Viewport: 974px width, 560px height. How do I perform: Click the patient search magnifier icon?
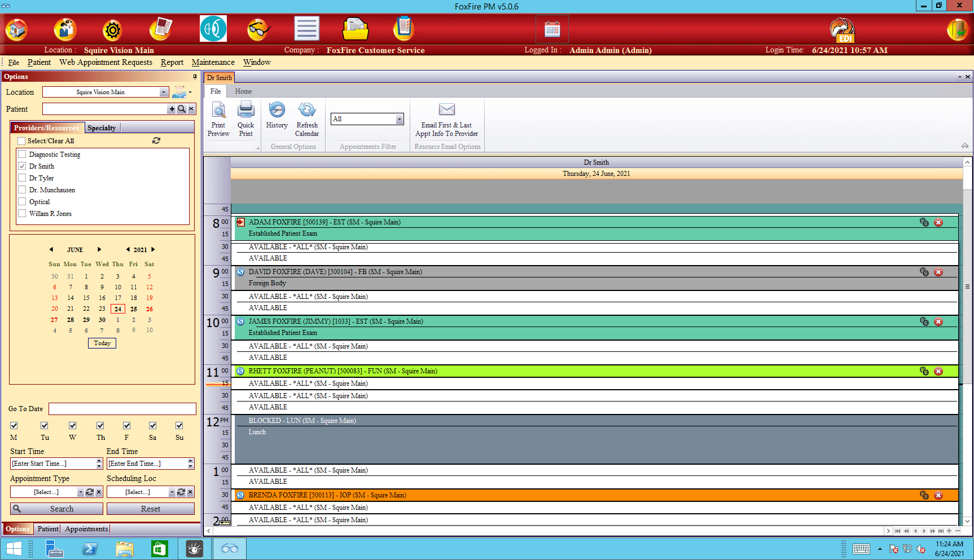[182, 109]
